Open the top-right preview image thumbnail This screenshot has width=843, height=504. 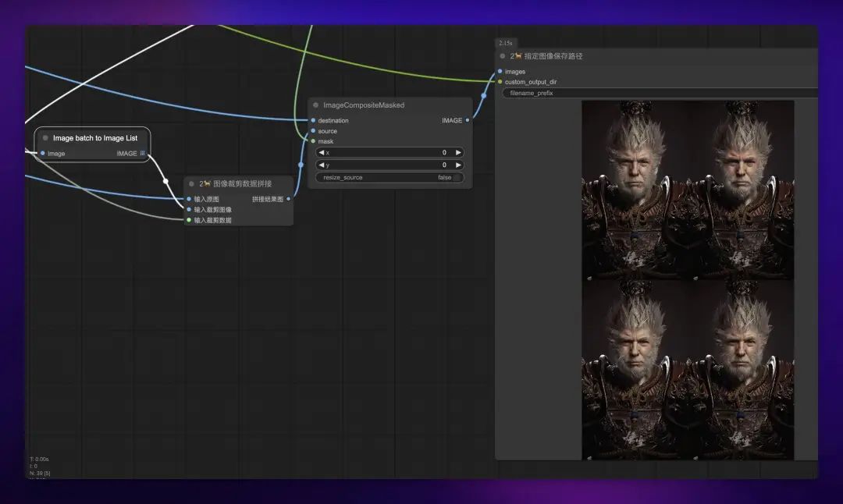[741, 190]
